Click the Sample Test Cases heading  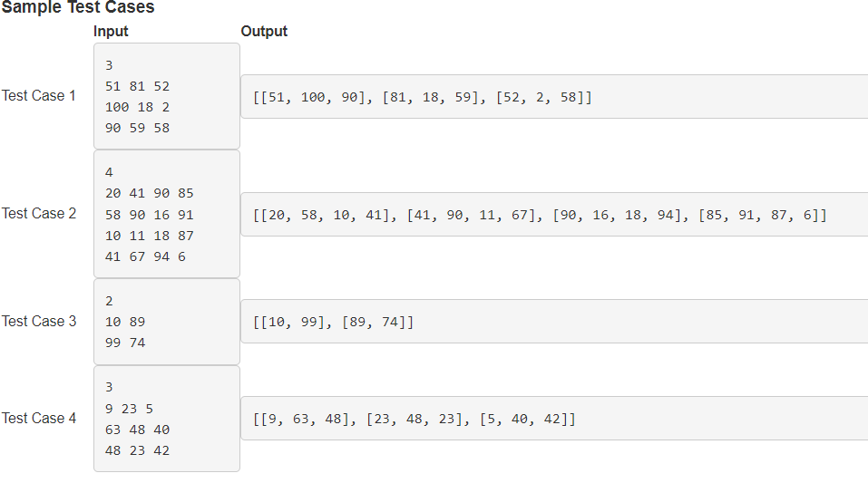coord(78,7)
